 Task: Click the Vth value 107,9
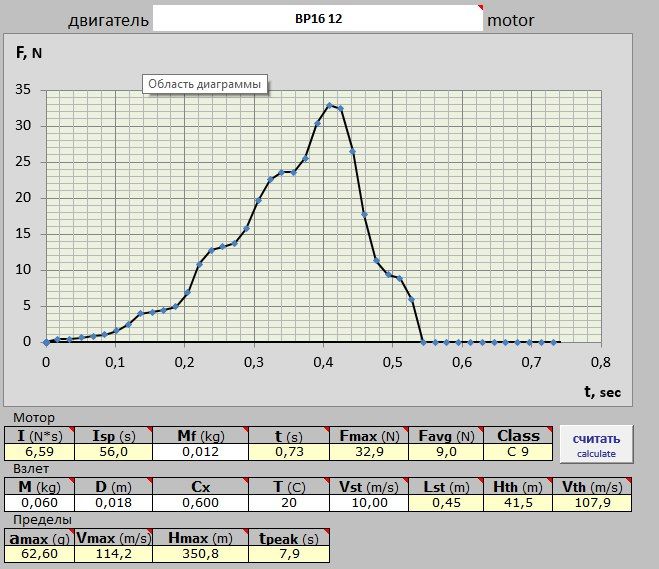(x=592, y=503)
